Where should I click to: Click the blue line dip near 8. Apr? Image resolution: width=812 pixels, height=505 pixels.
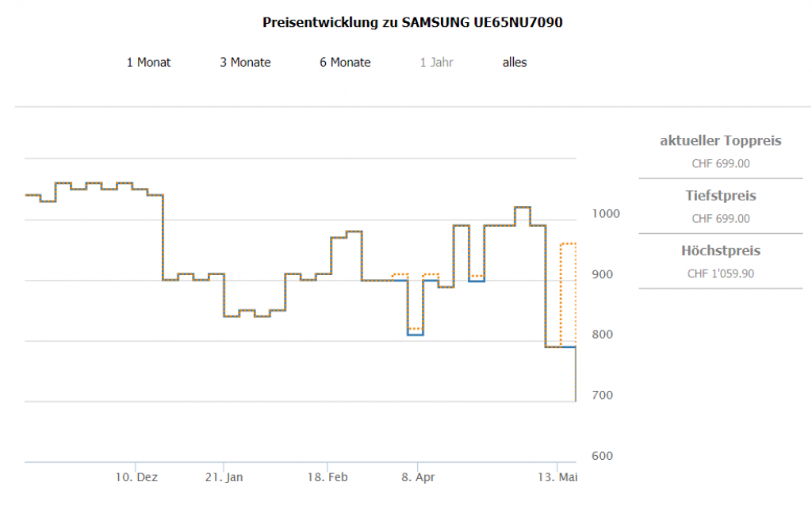(416, 335)
